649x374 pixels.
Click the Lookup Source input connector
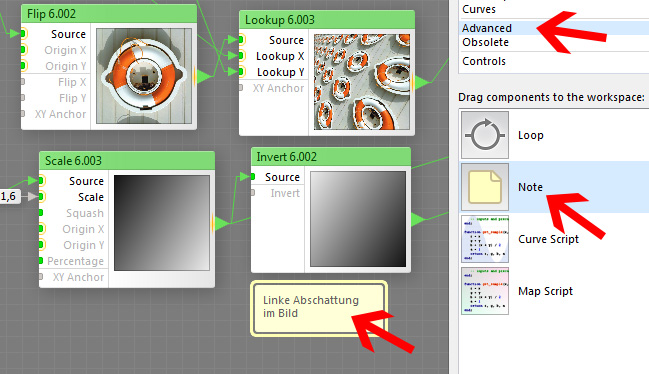(x=241, y=40)
